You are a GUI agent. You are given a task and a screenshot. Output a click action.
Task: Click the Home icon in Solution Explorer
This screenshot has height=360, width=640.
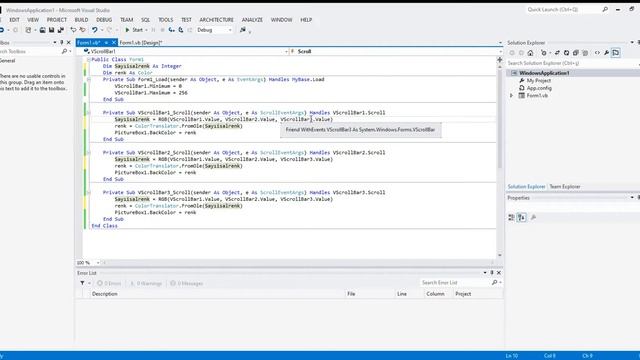coord(530,53)
